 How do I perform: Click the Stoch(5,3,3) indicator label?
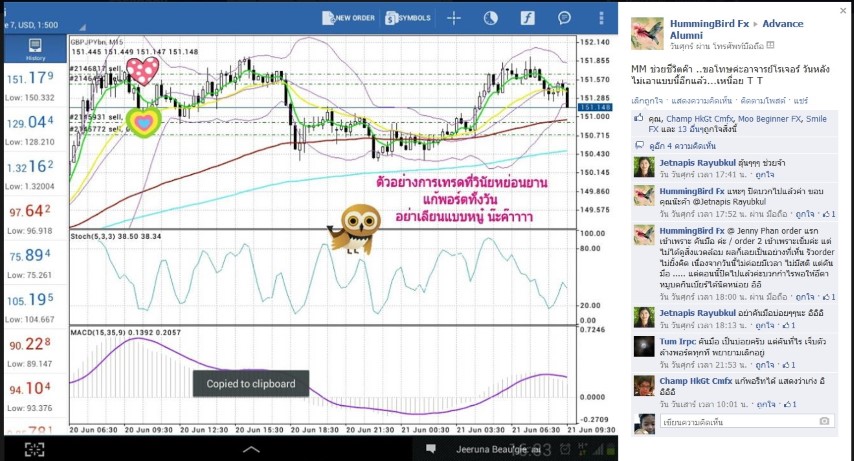[115, 236]
